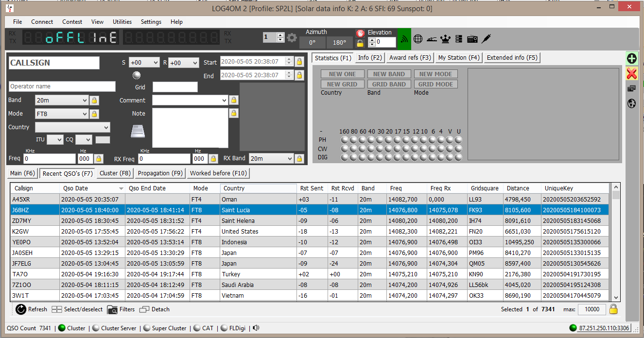Open the crown awards icon
Viewport: 644px width, 338px height.
(445, 38)
